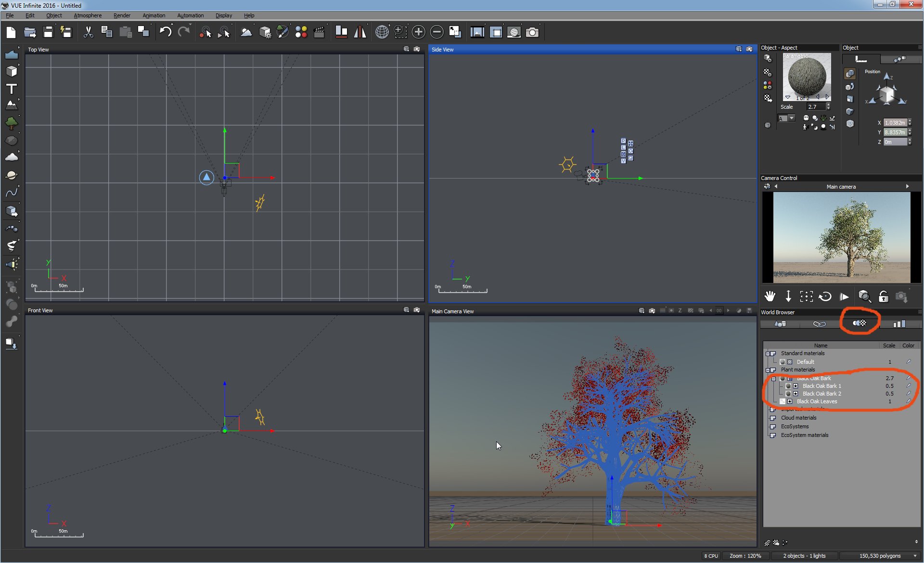924x563 pixels.
Task: Open the Atmosphere menu
Action: [x=88, y=15]
